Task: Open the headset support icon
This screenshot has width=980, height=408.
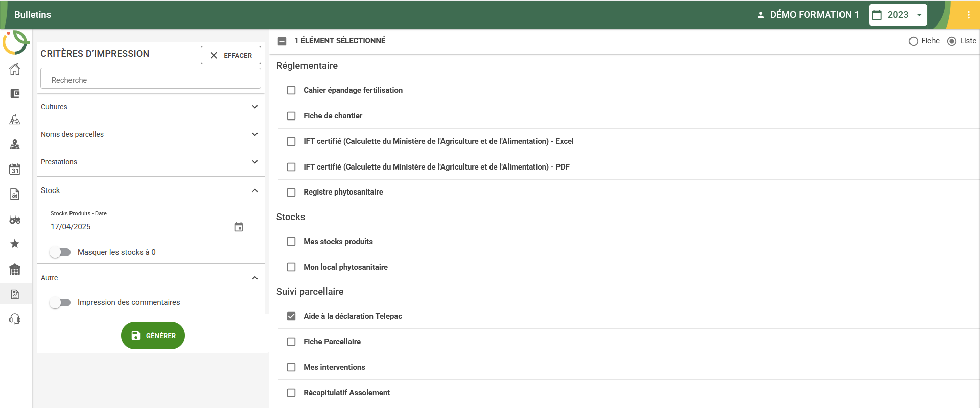Action: 15,319
